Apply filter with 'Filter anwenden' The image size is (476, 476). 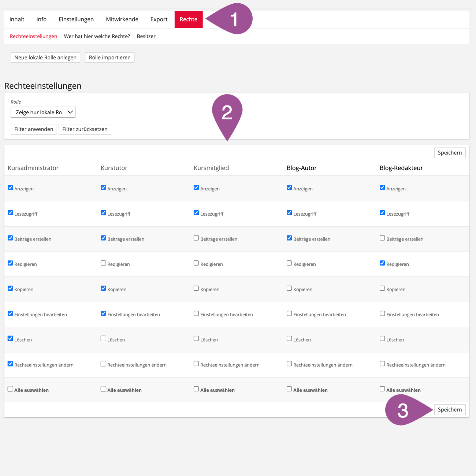[x=34, y=129]
